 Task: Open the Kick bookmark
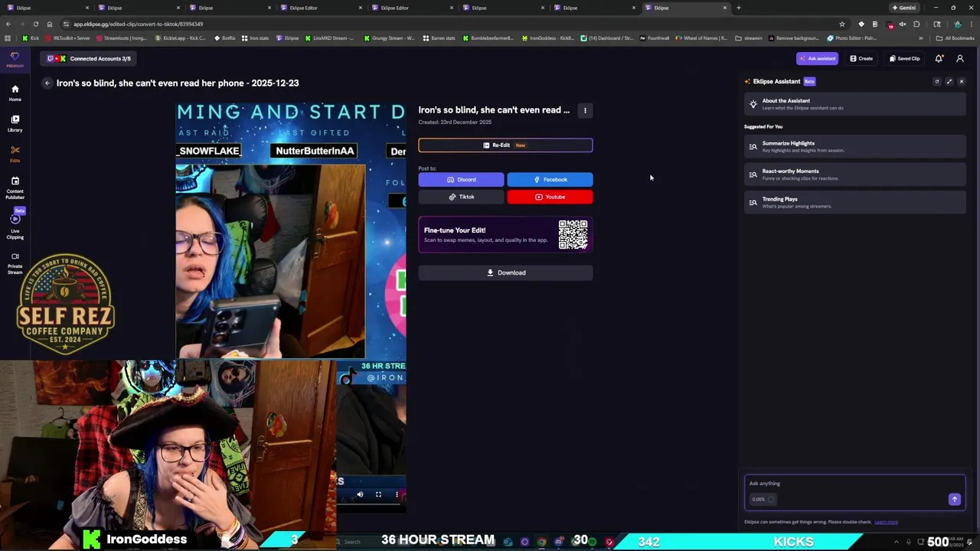click(x=31, y=37)
